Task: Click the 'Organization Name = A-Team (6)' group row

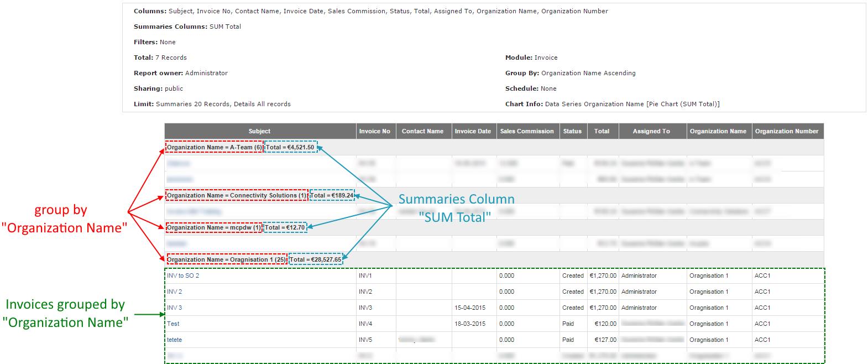Action: 214,148
